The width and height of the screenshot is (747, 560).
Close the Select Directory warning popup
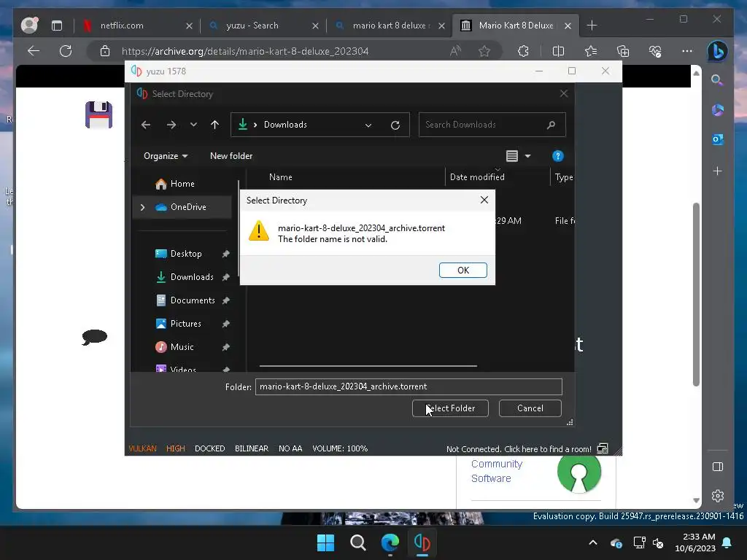pos(484,200)
